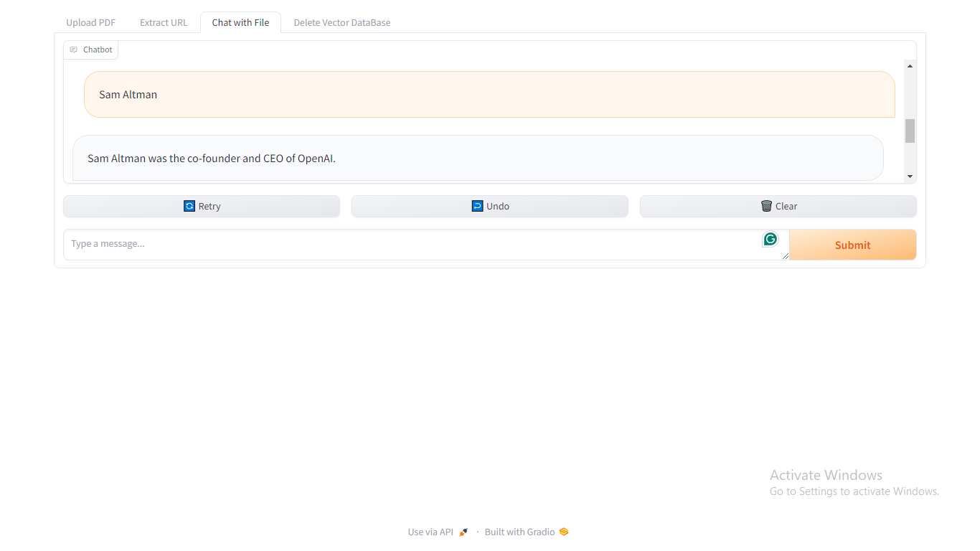Click the bot reply about OpenAI CEO
Viewport: 980px width, 551px height.
478,158
